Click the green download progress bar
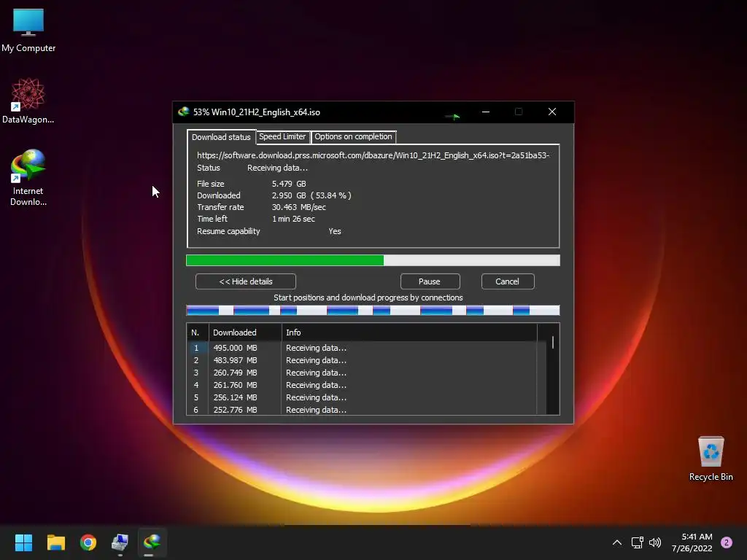 pyautogui.click(x=373, y=260)
